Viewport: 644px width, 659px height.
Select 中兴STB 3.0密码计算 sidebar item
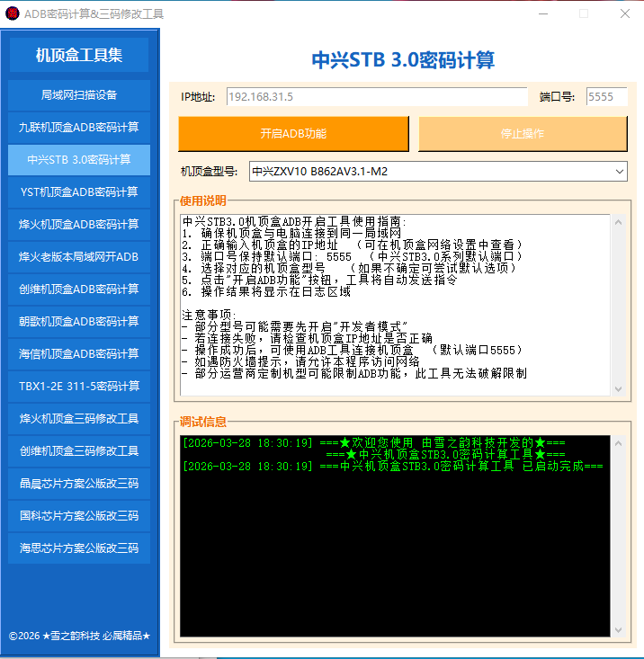[x=79, y=160]
